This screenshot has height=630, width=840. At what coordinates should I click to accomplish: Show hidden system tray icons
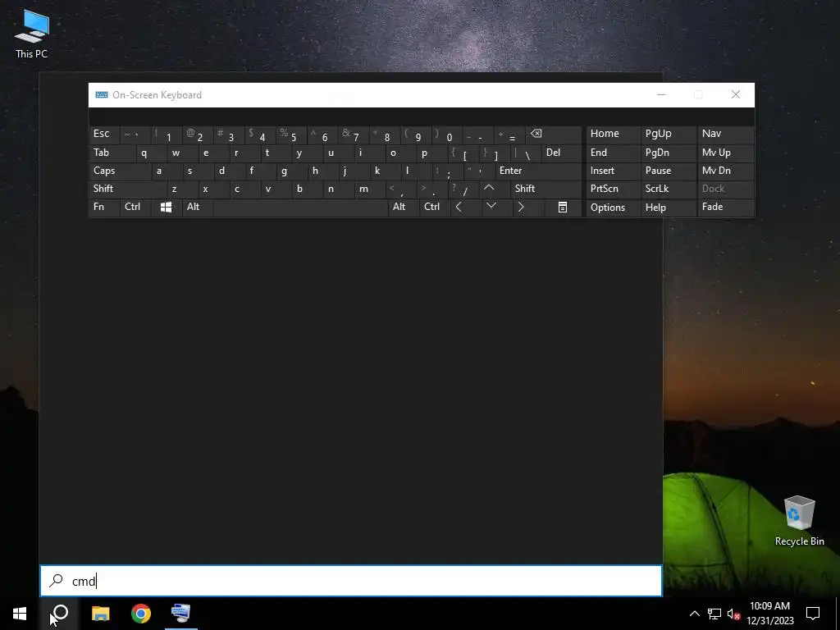click(x=694, y=614)
